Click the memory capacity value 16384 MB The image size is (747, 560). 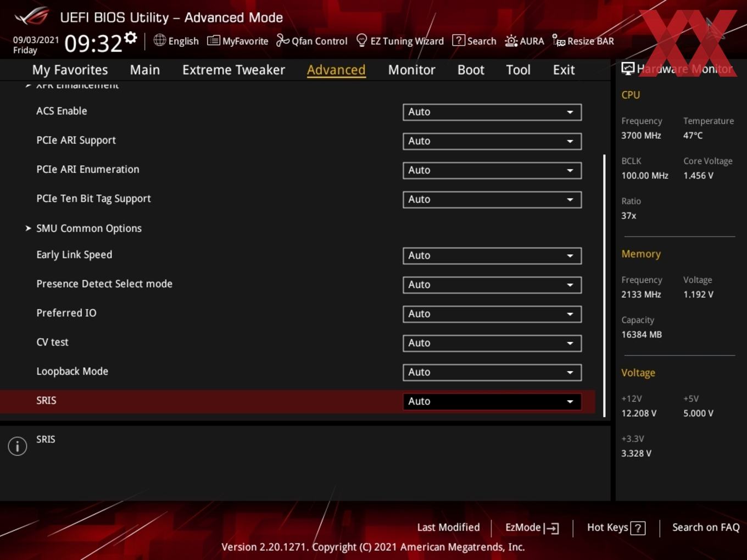641,334
